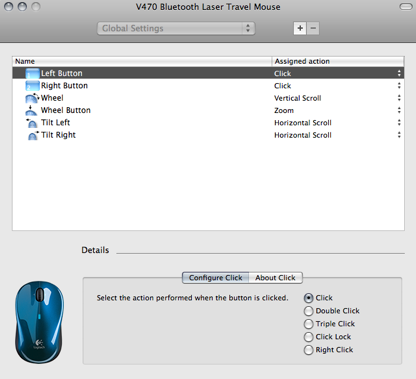
Task: Click the Tilt Left row icon
Action: (32, 123)
